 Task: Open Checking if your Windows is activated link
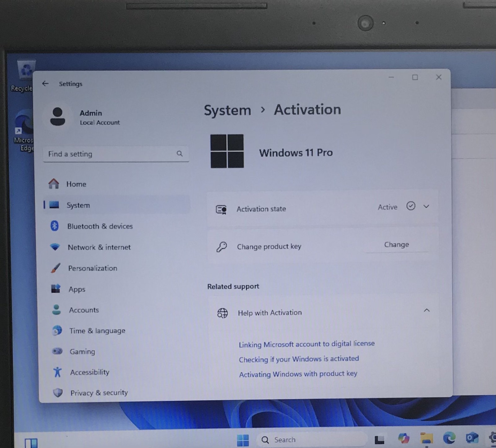(x=299, y=359)
